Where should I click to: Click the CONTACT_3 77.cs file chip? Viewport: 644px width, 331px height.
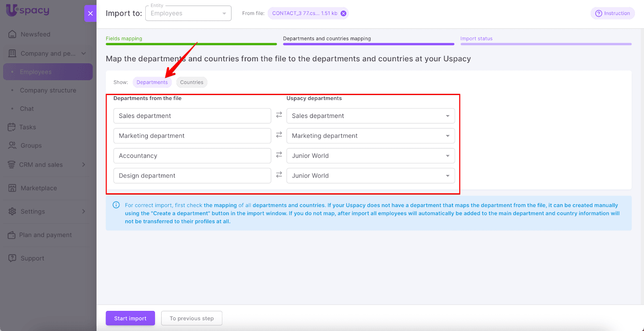(x=308, y=13)
